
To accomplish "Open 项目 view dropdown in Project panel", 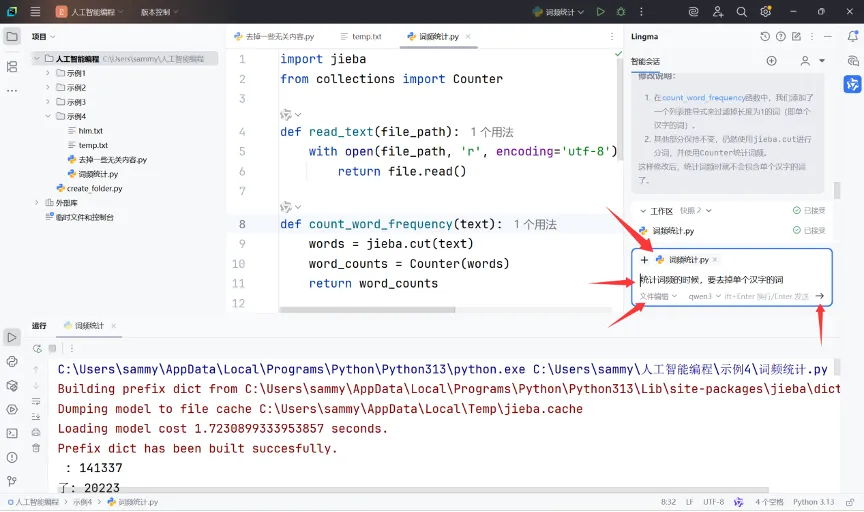I will (x=44, y=36).
